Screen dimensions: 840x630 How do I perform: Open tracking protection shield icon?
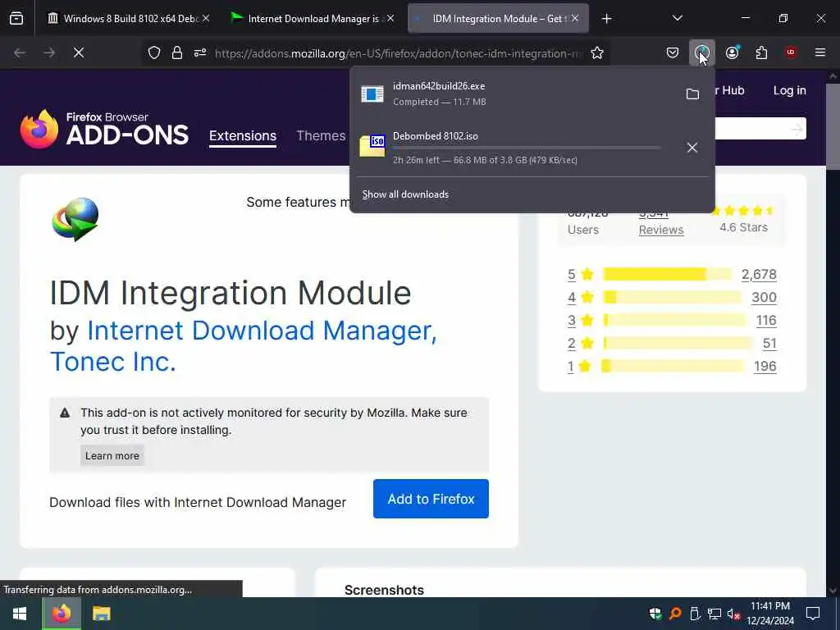click(x=154, y=52)
